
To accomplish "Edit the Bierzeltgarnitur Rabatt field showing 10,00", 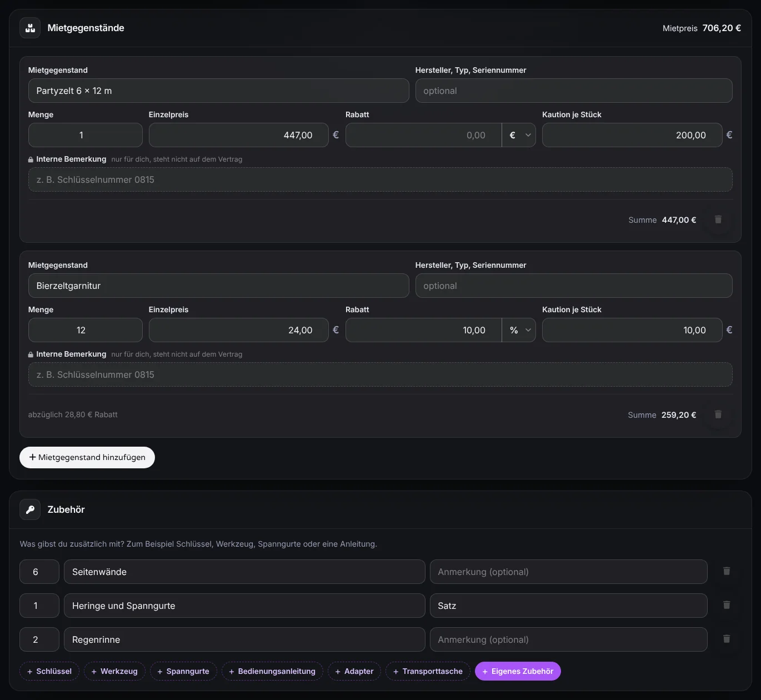I will coord(424,330).
